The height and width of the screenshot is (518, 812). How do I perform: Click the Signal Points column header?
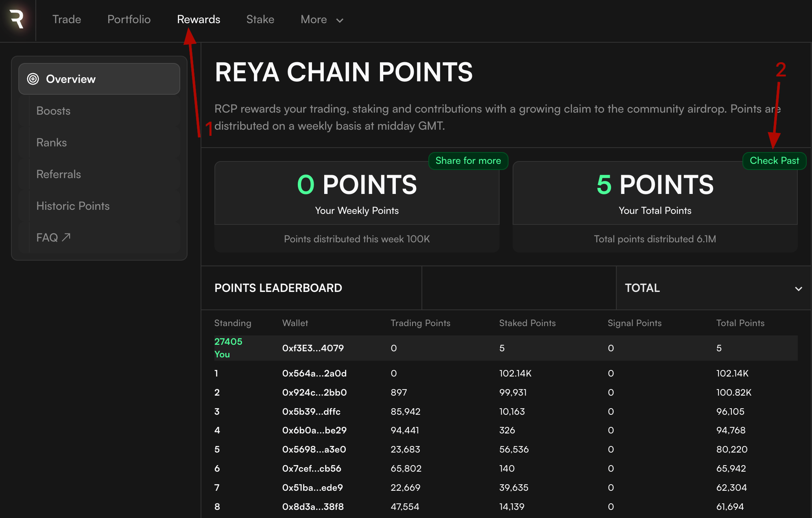point(634,323)
